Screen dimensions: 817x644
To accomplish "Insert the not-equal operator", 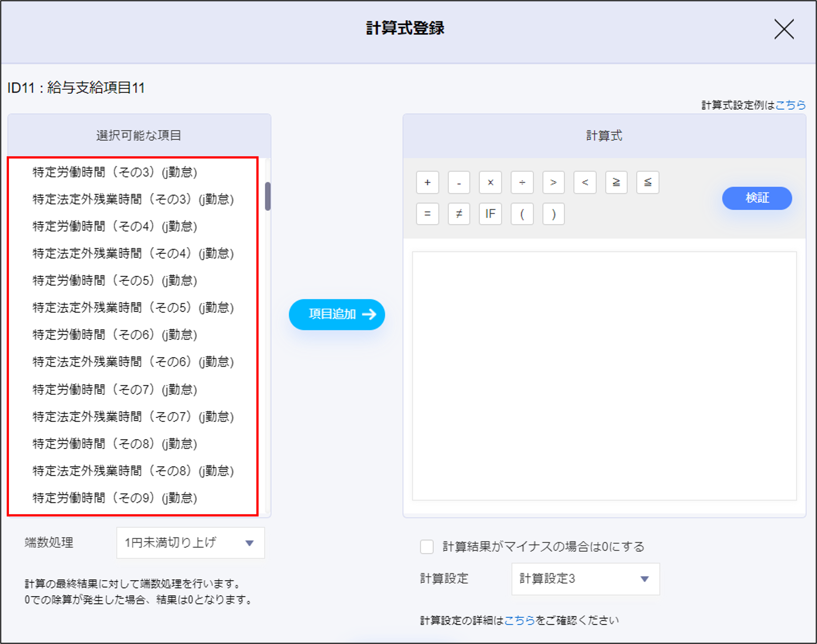I will coord(459,214).
